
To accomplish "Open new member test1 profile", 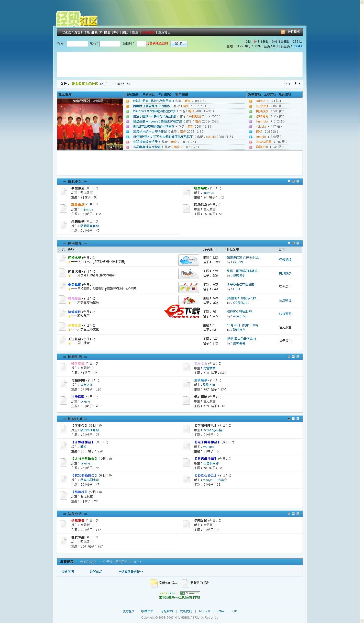I will (x=298, y=46).
